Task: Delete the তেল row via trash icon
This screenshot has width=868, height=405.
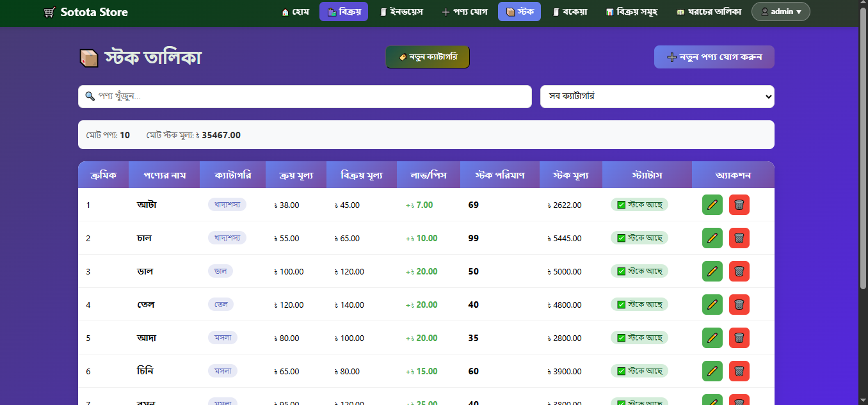Action: tap(739, 305)
